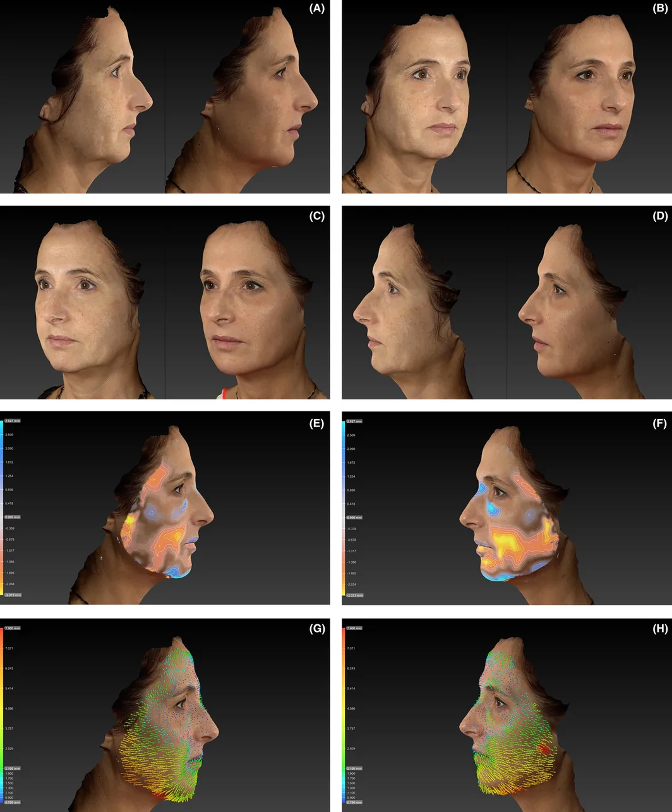Click the -1.017 scale value in panel E

coord(10,551)
